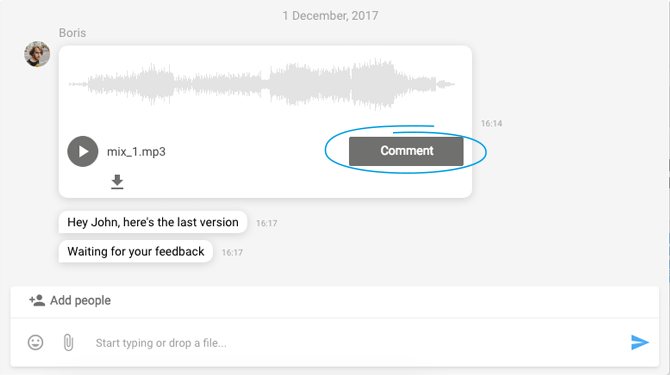Click the Comment button on the audio

406,151
